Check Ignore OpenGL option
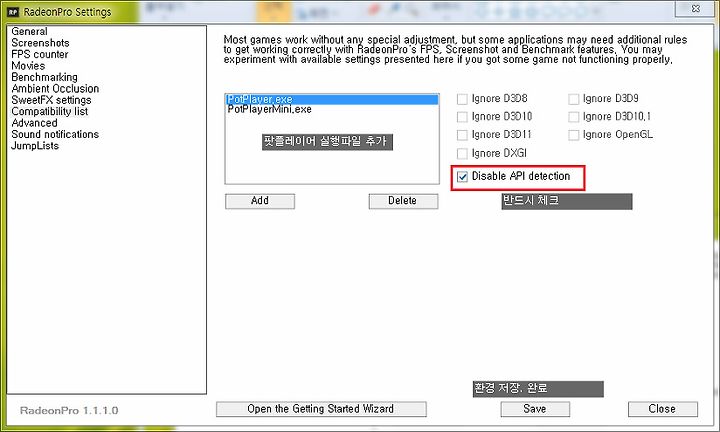Screen dimensions: 720x432 pos(574,135)
